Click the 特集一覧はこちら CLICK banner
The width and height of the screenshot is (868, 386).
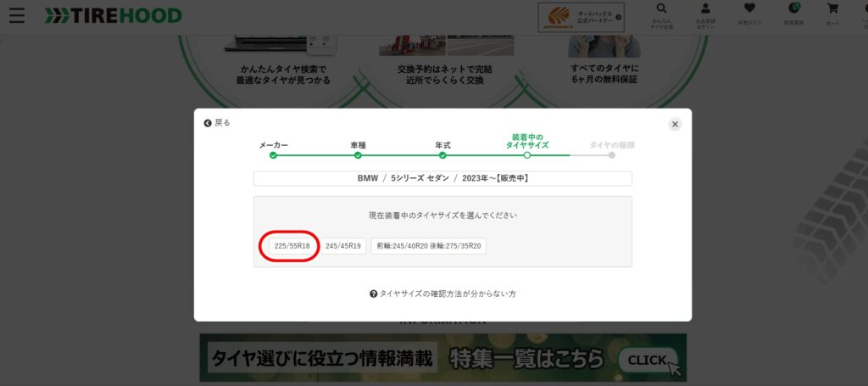click(x=442, y=357)
